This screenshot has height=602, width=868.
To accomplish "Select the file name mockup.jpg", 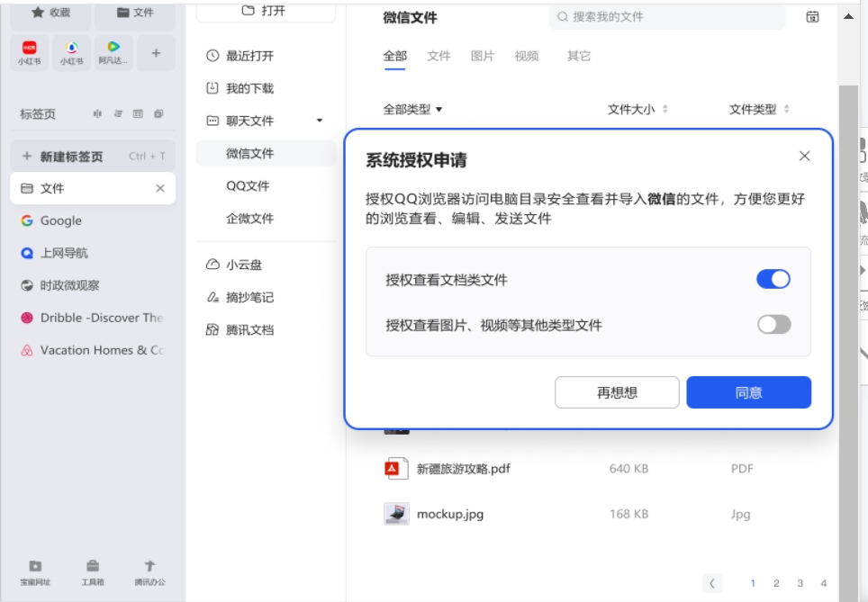I will point(450,514).
